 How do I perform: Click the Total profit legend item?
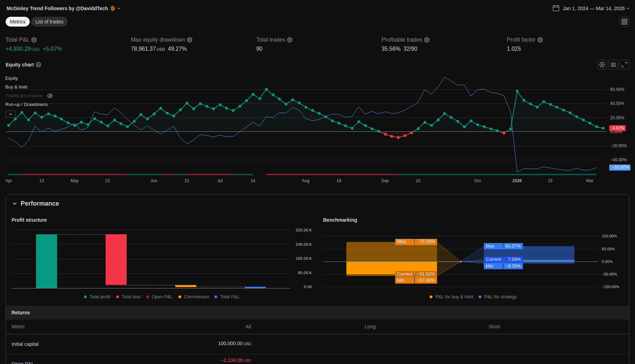[x=97, y=297]
